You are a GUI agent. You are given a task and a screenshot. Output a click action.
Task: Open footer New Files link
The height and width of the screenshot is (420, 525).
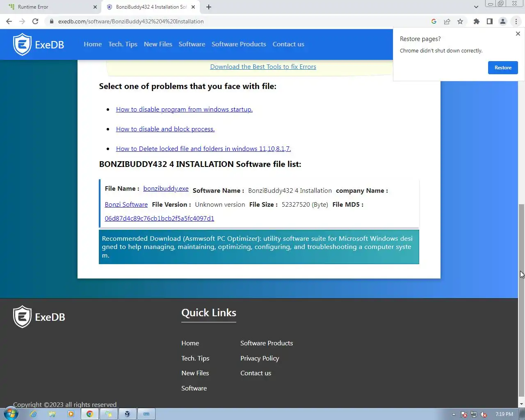(195, 373)
